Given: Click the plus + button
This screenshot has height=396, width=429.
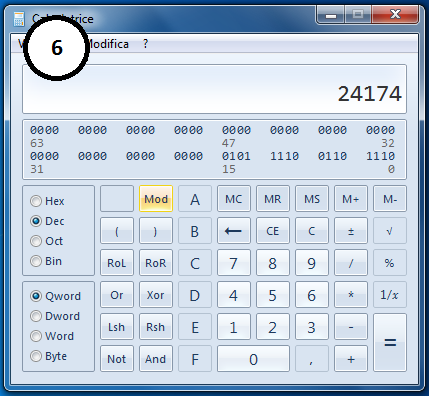Looking at the screenshot, I should click(x=351, y=359).
